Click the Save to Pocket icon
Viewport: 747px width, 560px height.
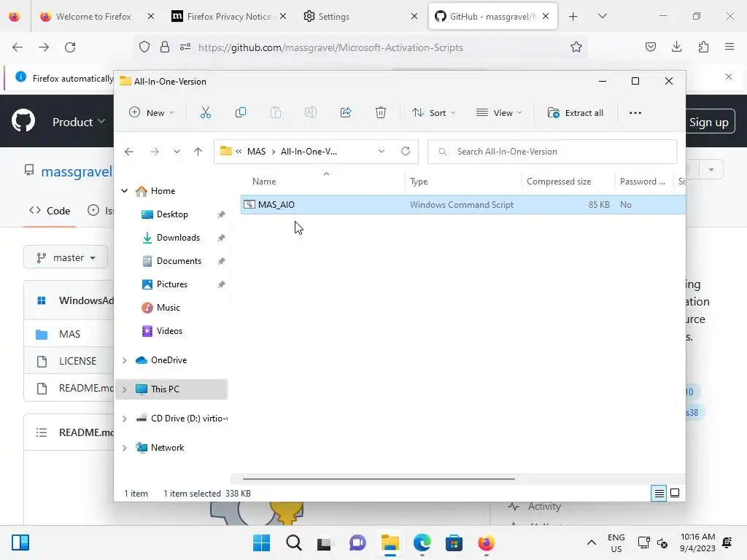(x=650, y=47)
